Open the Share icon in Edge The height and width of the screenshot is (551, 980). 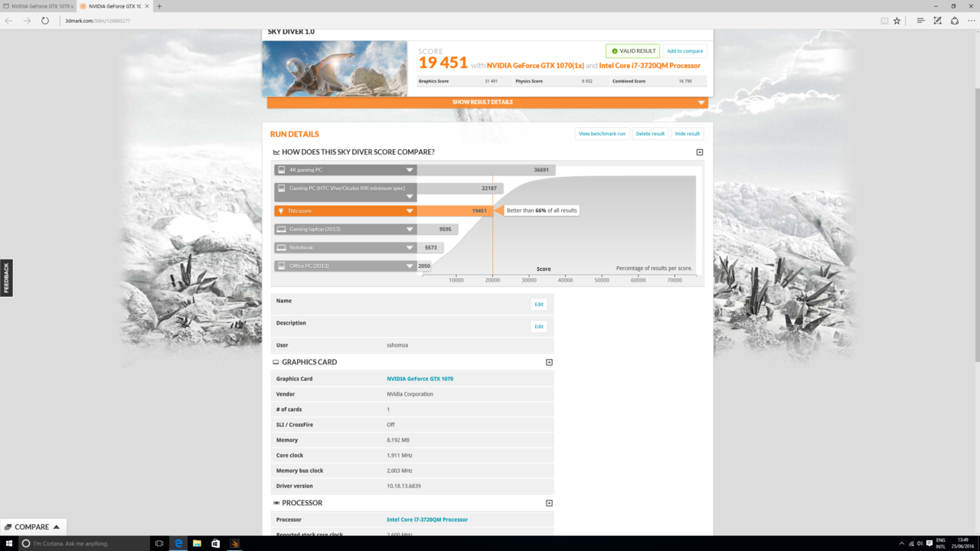coord(955,21)
